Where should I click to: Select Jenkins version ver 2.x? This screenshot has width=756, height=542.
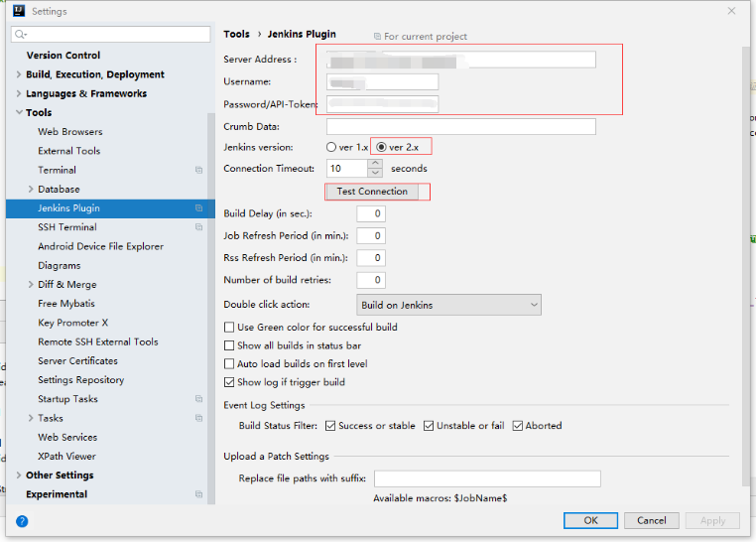(381, 147)
